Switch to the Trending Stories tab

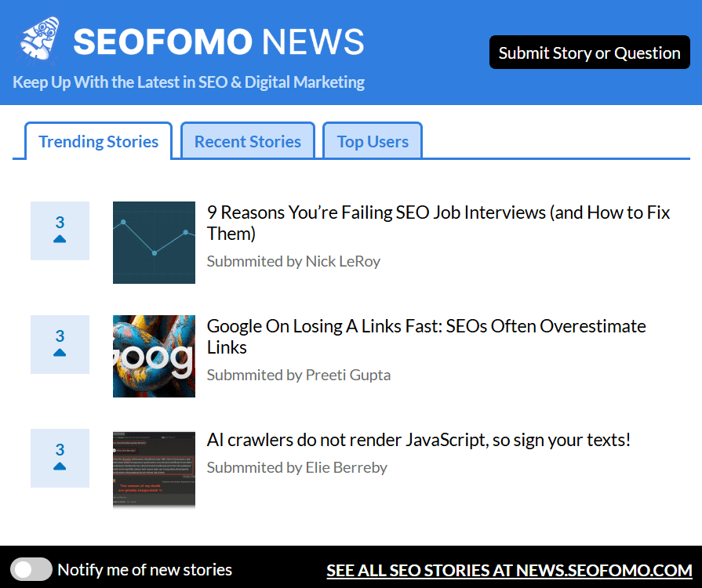[x=99, y=141]
